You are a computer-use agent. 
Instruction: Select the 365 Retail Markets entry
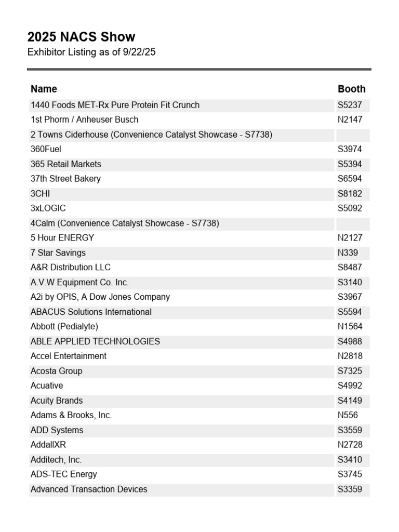66,164
